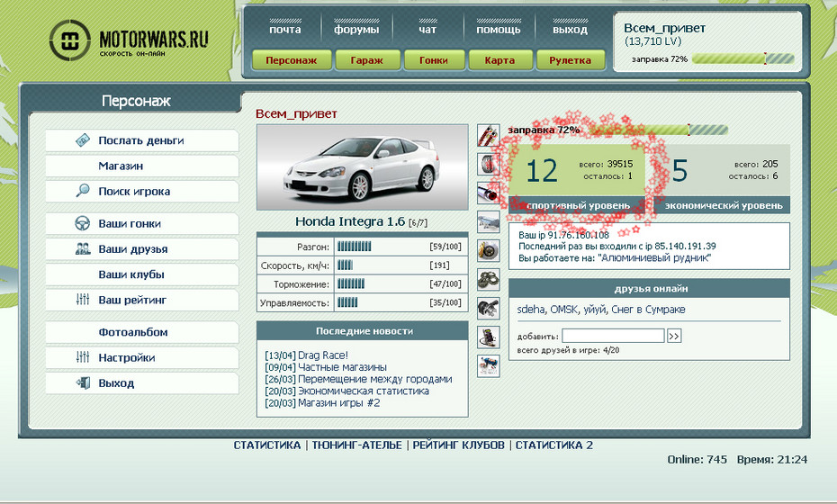Click the Разгон stat bar
The image size is (837, 504).
354,247
